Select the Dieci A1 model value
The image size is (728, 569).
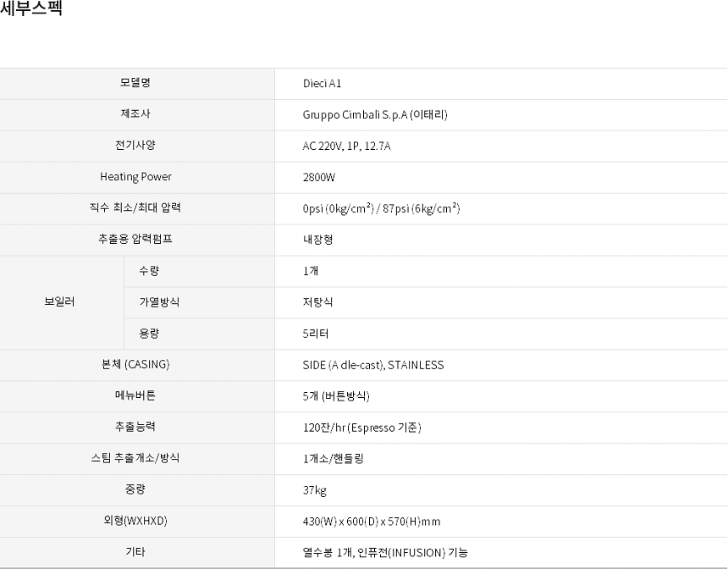(x=322, y=84)
